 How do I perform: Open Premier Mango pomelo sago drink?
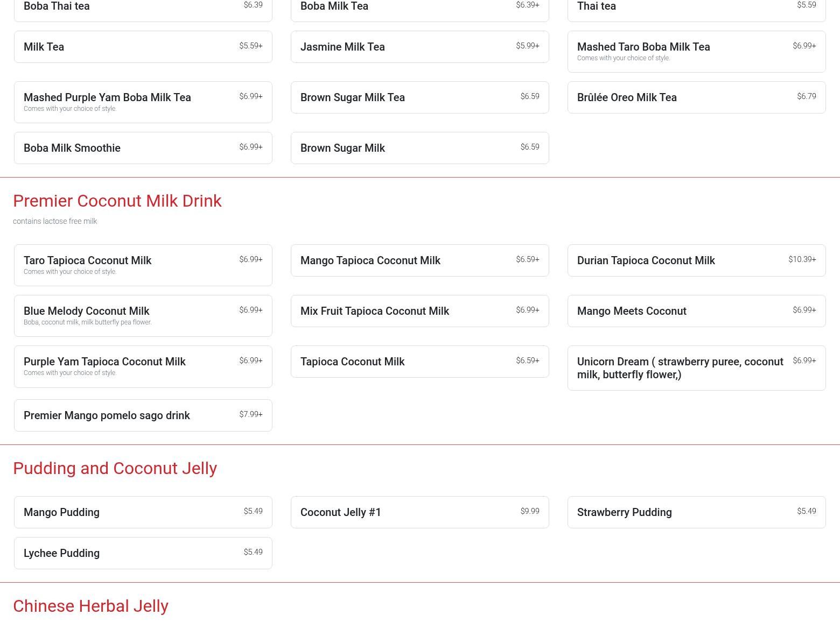[x=143, y=415]
